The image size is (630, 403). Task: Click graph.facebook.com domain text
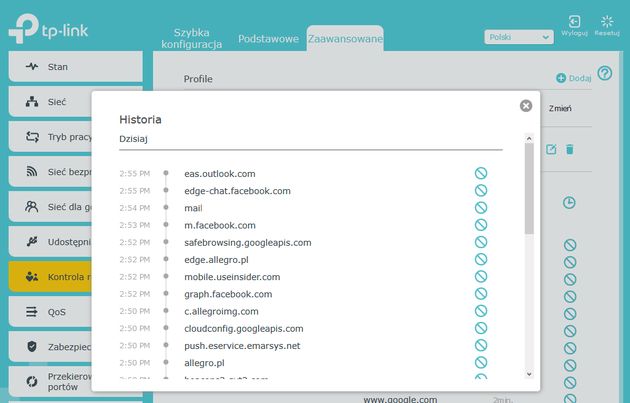[228, 294]
